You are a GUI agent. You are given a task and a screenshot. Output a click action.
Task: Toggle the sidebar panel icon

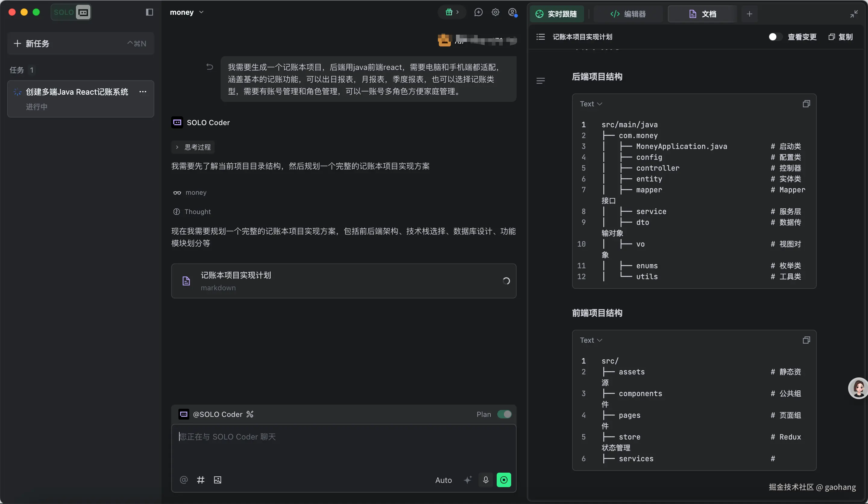click(x=149, y=12)
